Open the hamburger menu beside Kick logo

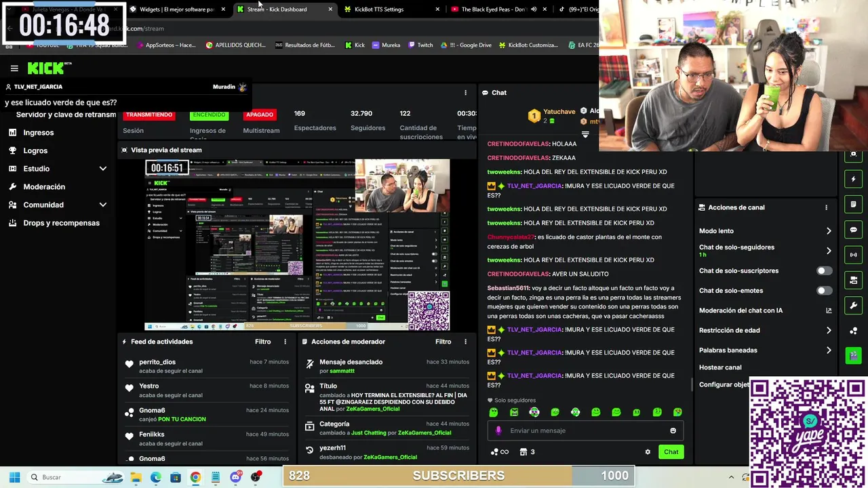coord(14,68)
